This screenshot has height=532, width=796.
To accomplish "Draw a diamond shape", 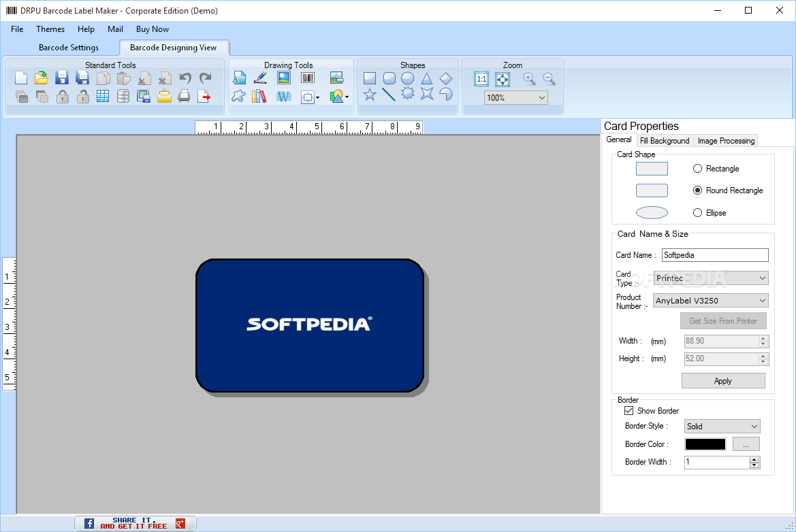I will 446,79.
